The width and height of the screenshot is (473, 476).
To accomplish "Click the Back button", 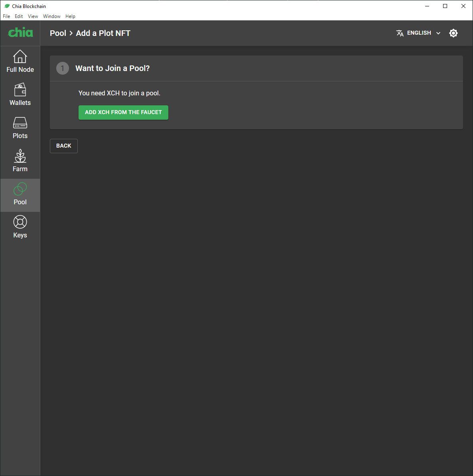I will click(x=64, y=146).
